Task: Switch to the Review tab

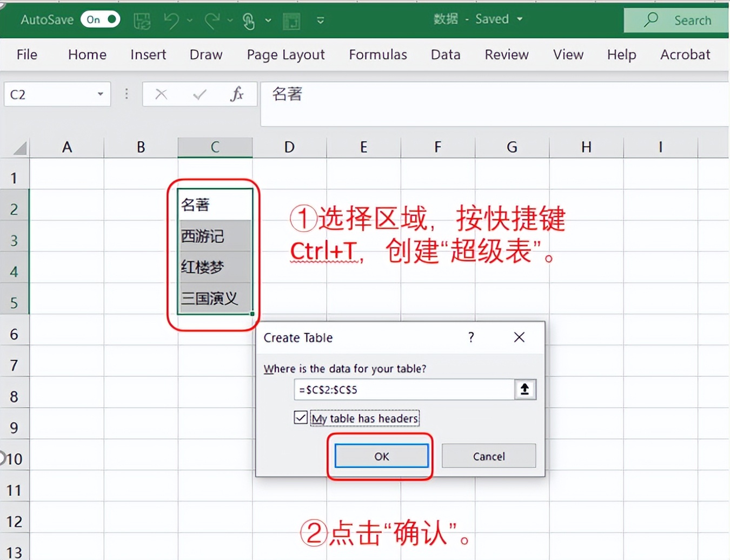Action: (x=507, y=55)
